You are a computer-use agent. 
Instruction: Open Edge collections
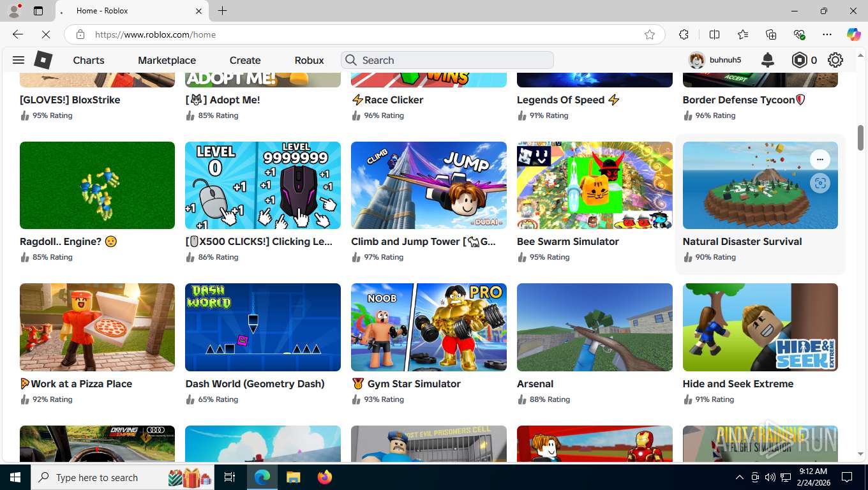(771, 34)
